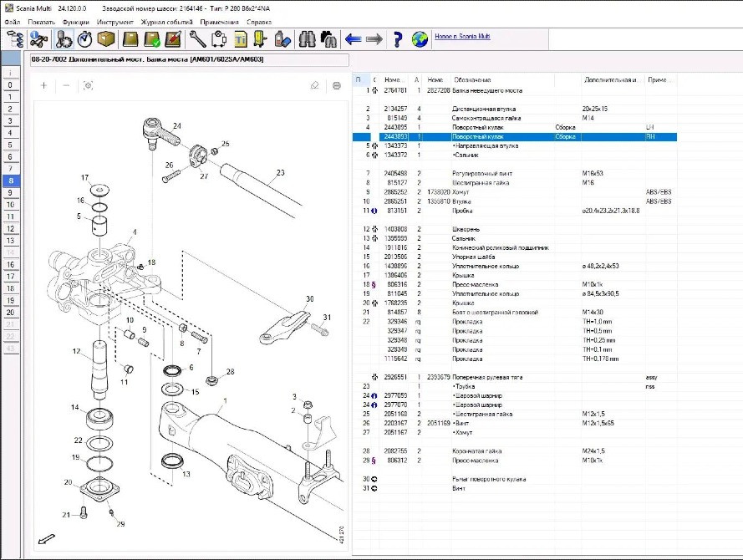Select the selected row 2443893 Поворотный кулак
743x560 pixels.
point(515,136)
